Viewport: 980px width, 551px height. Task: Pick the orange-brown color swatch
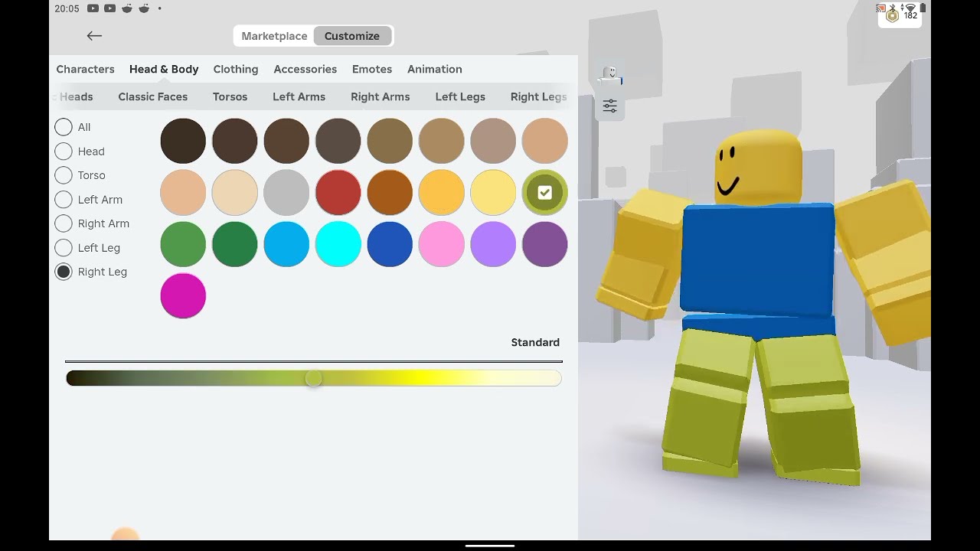pos(390,192)
